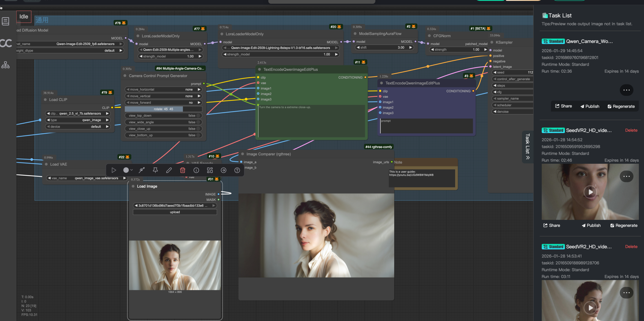Click the red trash delete icon

[x=183, y=170]
